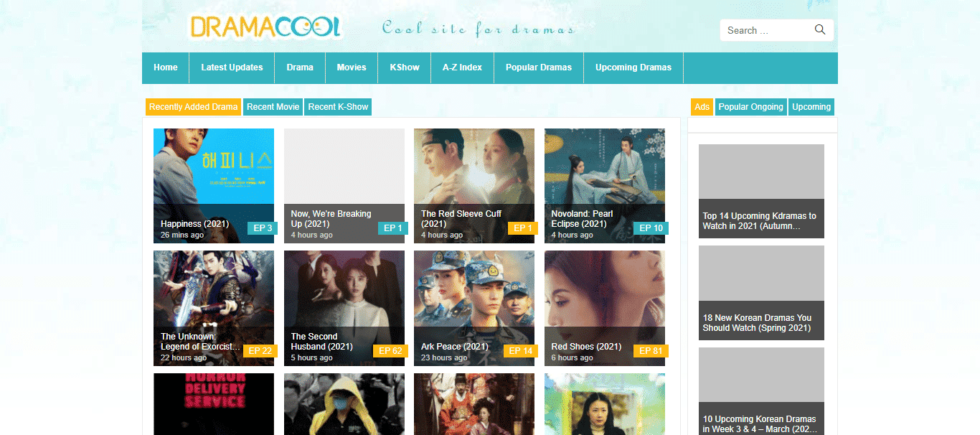Open the Horror Delivery Service poster thumbnail
This screenshot has height=435, width=980.
click(x=214, y=404)
